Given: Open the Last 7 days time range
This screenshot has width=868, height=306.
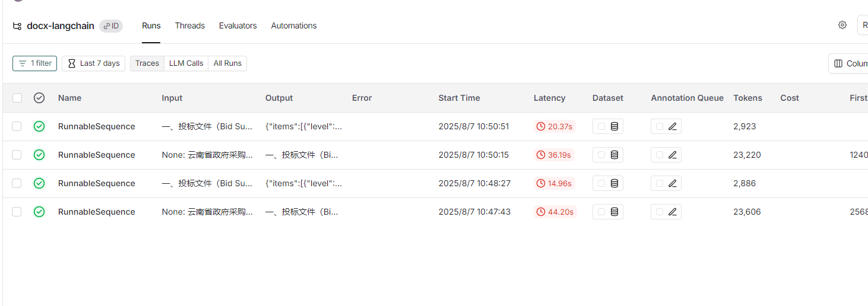Looking at the screenshot, I should click(93, 63).
